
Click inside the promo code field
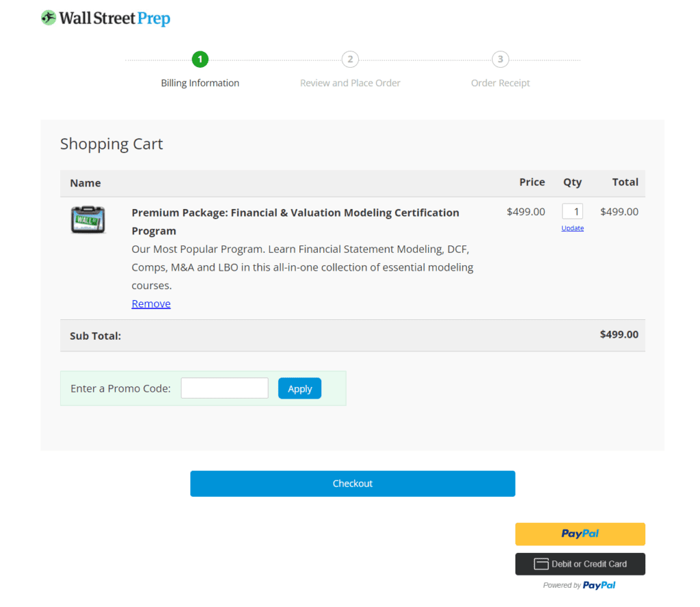tap(224, 387)
